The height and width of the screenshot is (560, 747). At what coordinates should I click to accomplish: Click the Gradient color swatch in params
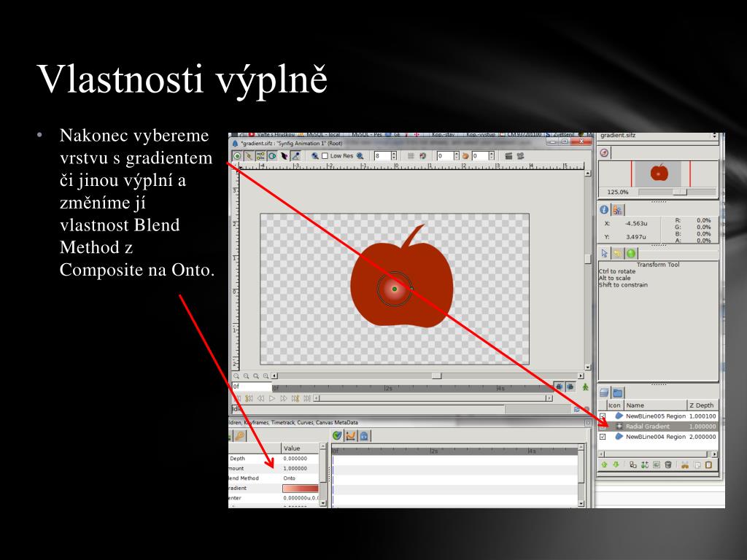tap(300, 488)
